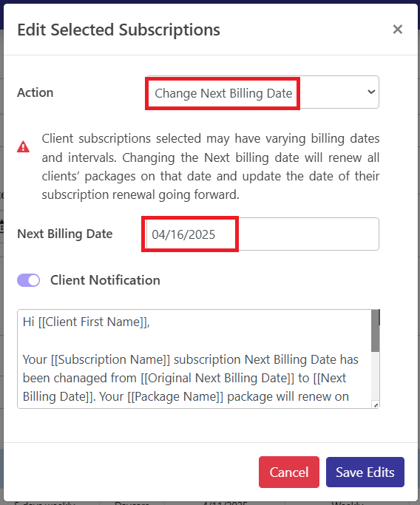Click the red Cancel button
This screenshot has width=420, height=505.
tap(289, 472)
